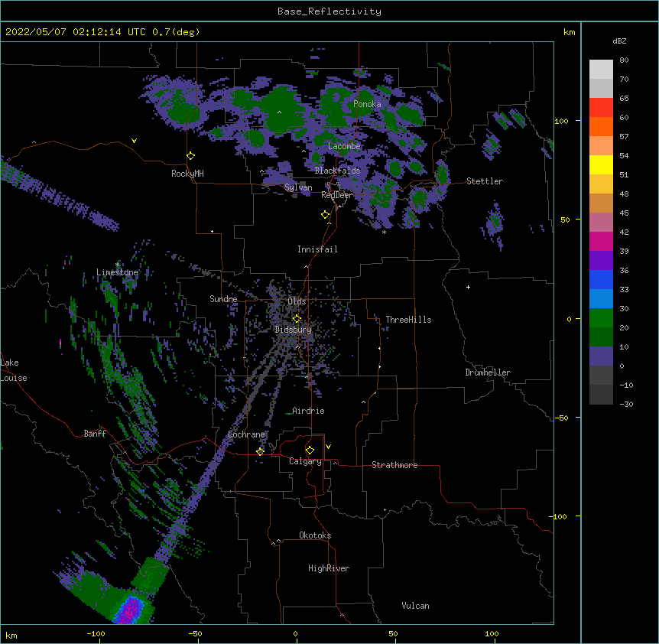659x644 pixels.
Task: Click the Blackfalds label
Action: point(337,171)
